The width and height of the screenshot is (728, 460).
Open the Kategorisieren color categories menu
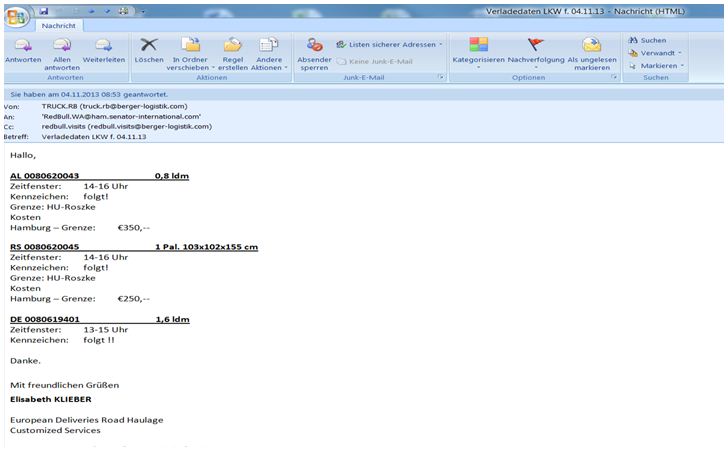(478, 53)
